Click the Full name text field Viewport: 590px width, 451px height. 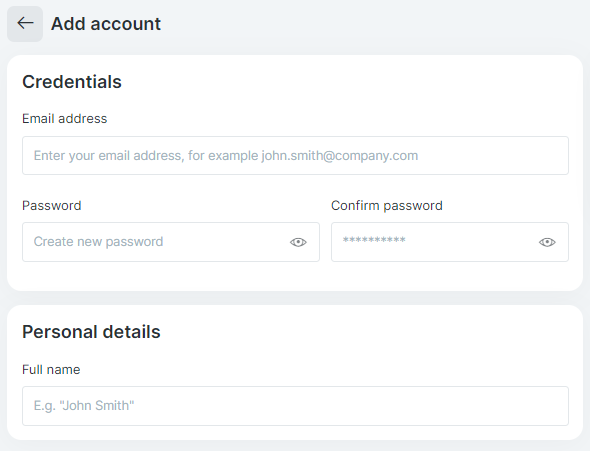tap(295, 406)
